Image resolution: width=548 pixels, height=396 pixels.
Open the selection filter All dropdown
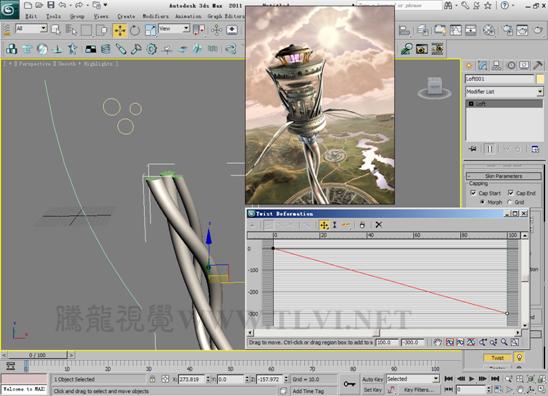click(31, 28)
